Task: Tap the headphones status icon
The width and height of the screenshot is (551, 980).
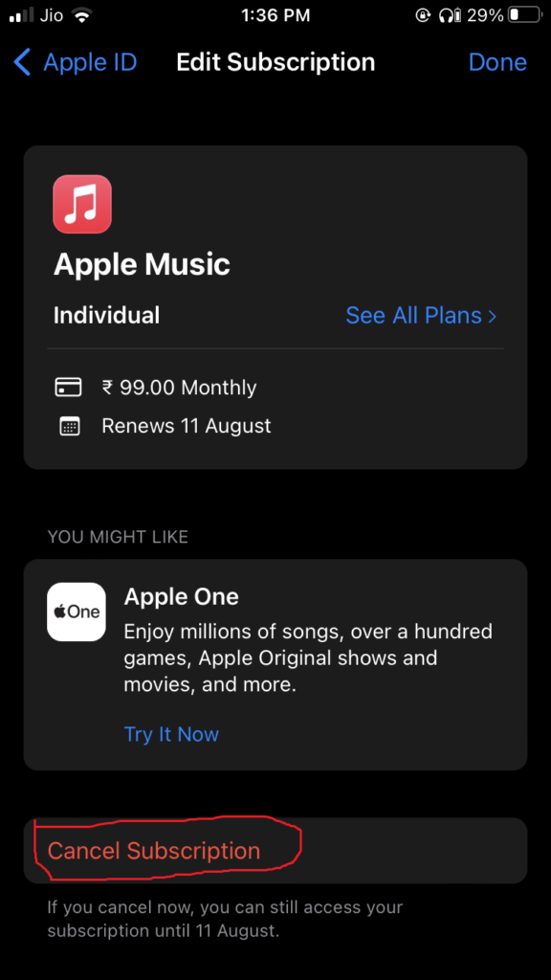Action: pyautogui.click(x=449, y=15)
